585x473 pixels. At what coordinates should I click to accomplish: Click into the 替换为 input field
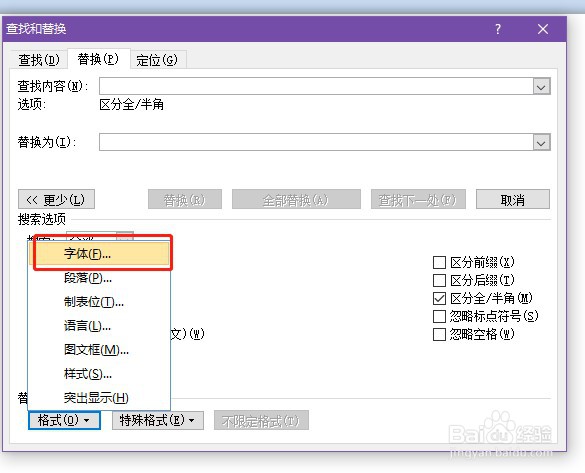pos(316,142)
